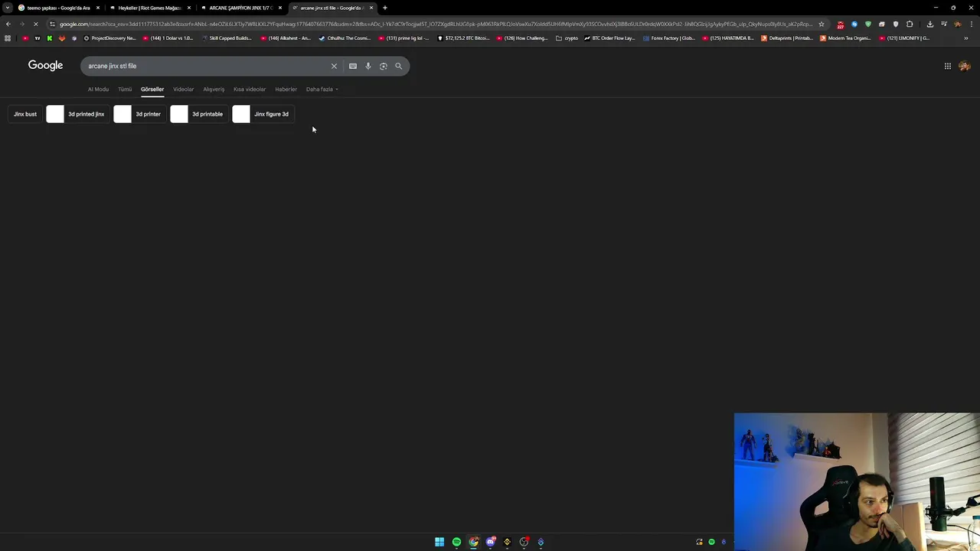Open Chrome downloads

point(930,24)
